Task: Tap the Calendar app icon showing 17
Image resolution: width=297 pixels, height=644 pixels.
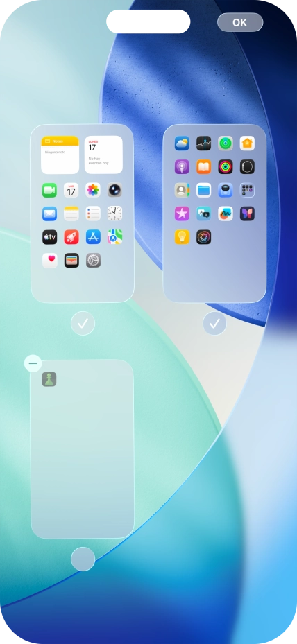Action: tap(71, 190)
